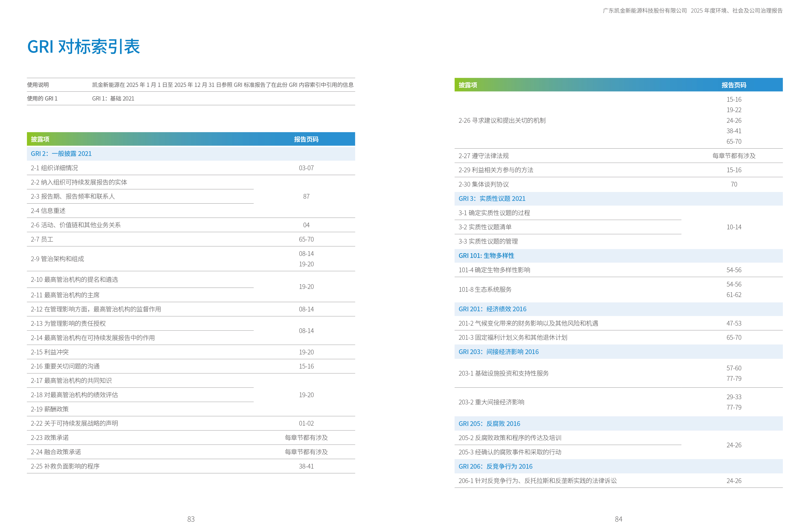
Task: Click the page number '84'
Action: (x=619, y=519)
